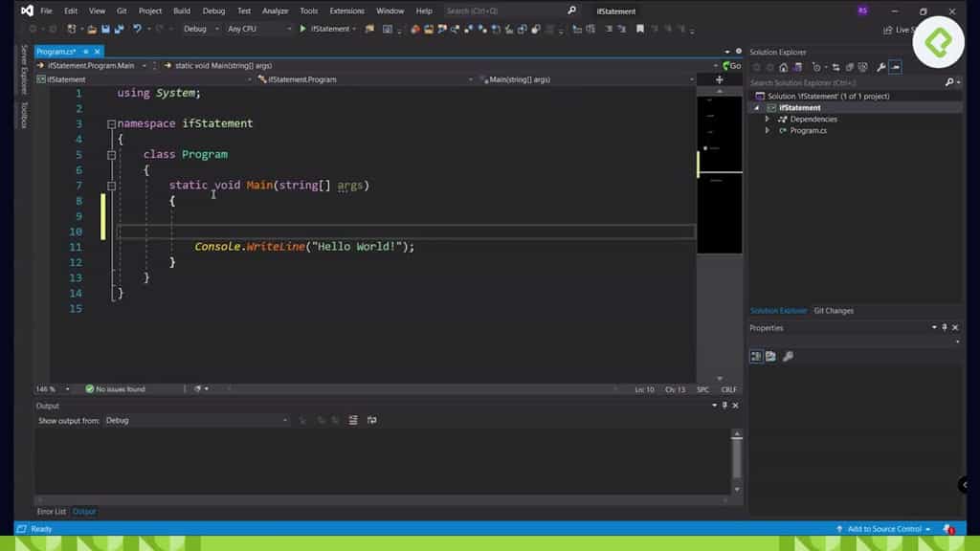Toggle Preview Selected Items in Solution Explorer
This screenshot has width=980, height=551.
coord(895,67)
